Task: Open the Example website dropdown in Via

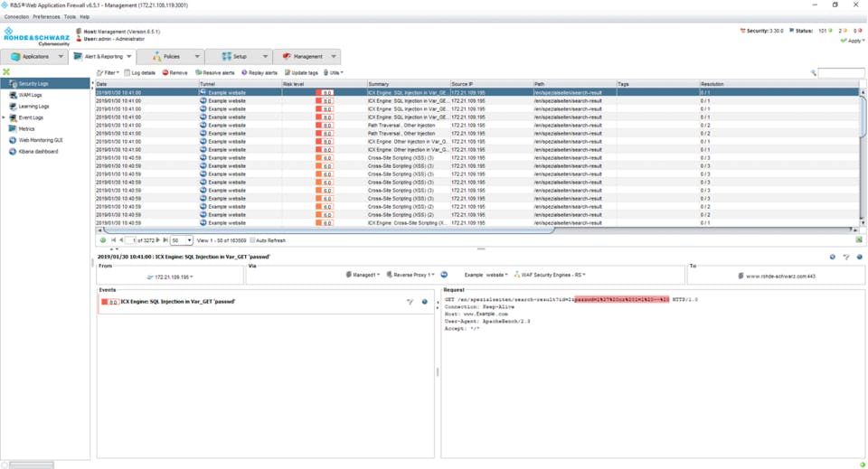Action: click(486, 275)
